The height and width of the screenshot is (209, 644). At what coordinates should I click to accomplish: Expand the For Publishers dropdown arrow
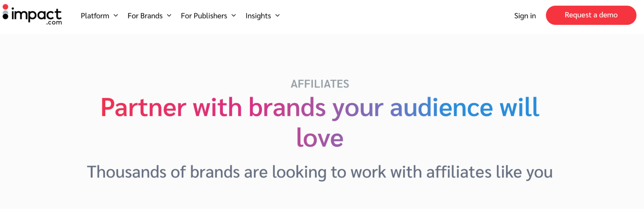pos(234,15)
